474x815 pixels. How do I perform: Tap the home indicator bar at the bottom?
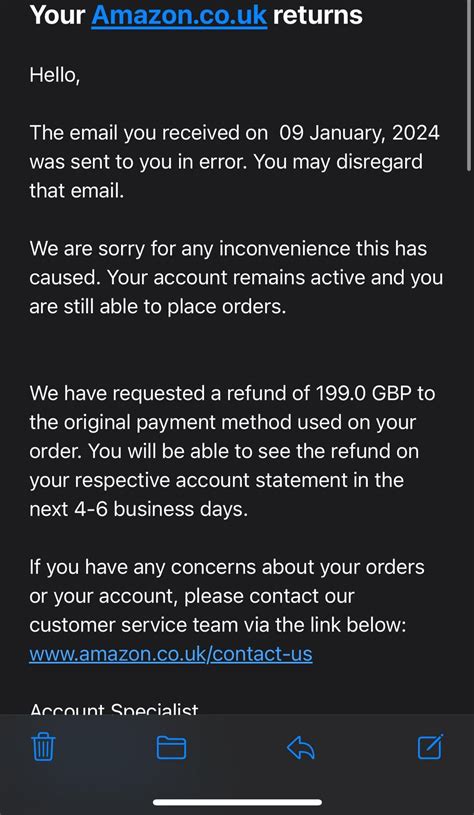pyautogui.click(x=237, y=802)
